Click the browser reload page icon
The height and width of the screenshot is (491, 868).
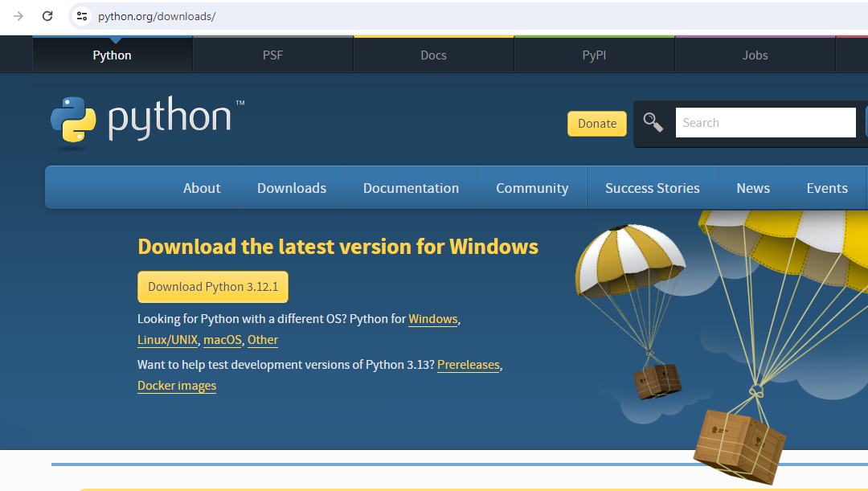tap(47, 16)
